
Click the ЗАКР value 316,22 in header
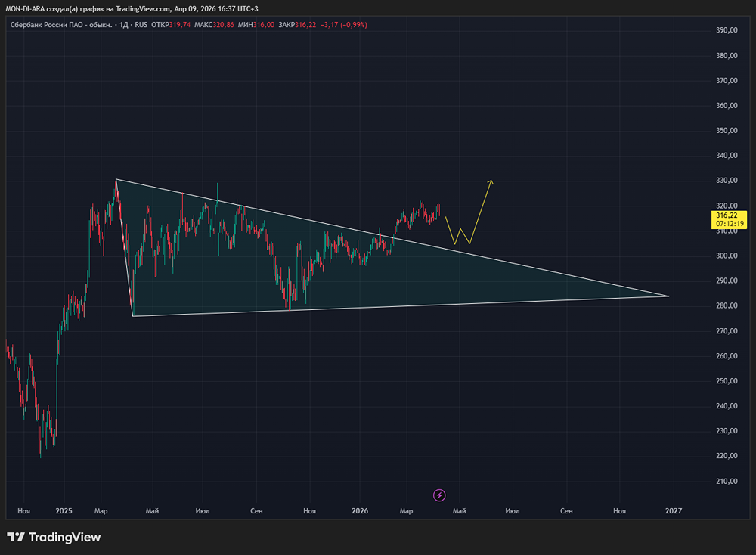click(305, 25)
